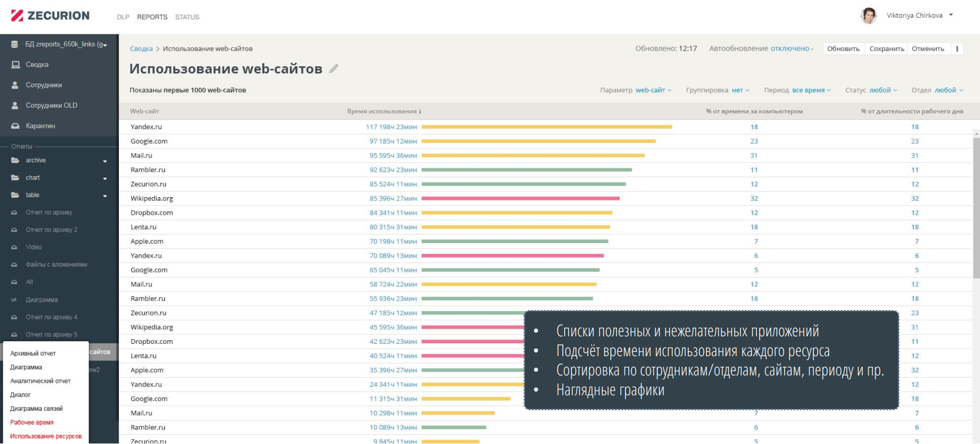Click the chart folder icon
This screenshot has width=980, height=444.
15,178
